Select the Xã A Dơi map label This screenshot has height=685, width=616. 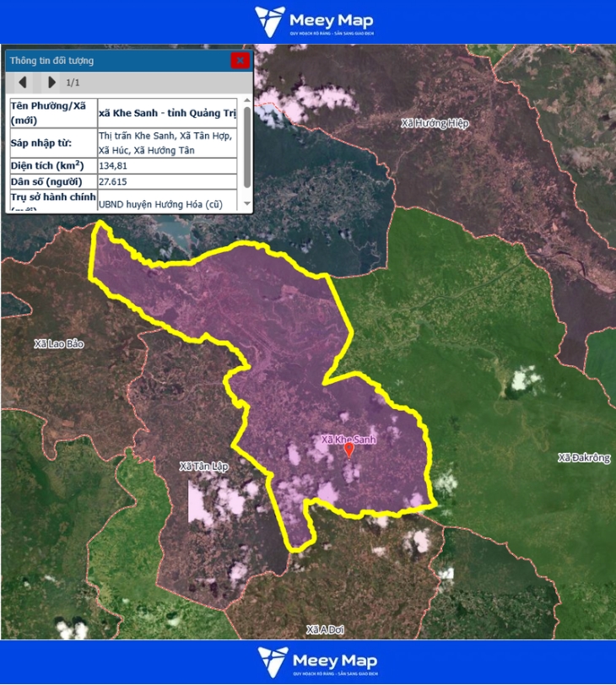tap(327, 630)
